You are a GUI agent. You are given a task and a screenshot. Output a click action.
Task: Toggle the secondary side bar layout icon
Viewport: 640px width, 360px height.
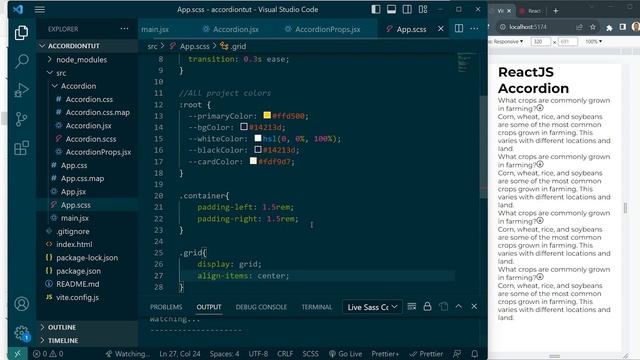pyautogui.click(x=407, y=9)
